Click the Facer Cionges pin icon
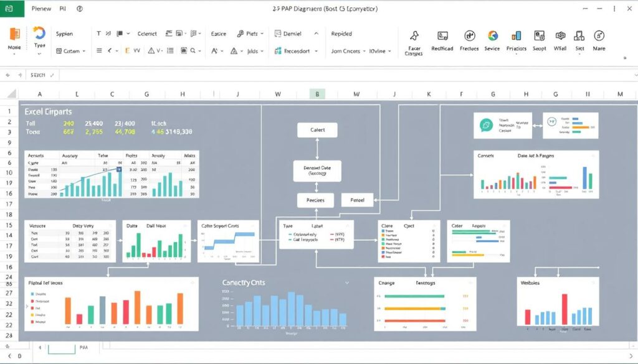Screen dimensions: 638x364 tap(414, 35)
